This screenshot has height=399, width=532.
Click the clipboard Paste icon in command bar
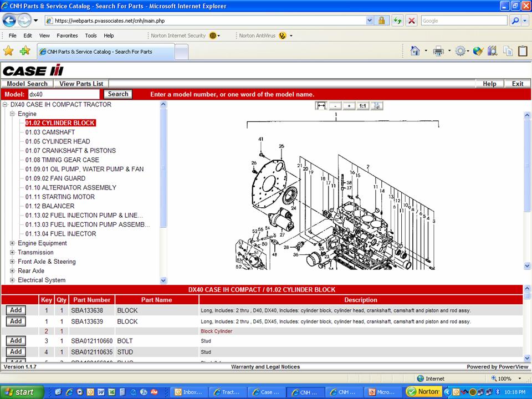click(523, 51)
